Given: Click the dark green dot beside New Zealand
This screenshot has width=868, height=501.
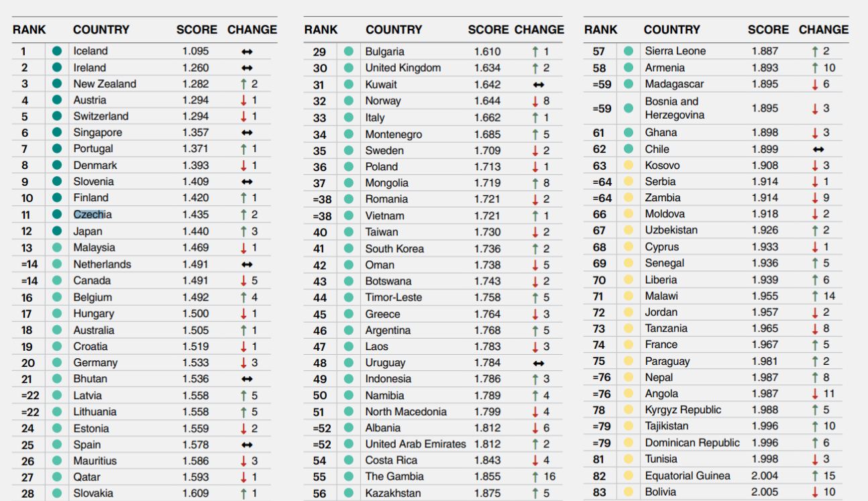Looking at the screenshot, I should click(x=57, y=84).
